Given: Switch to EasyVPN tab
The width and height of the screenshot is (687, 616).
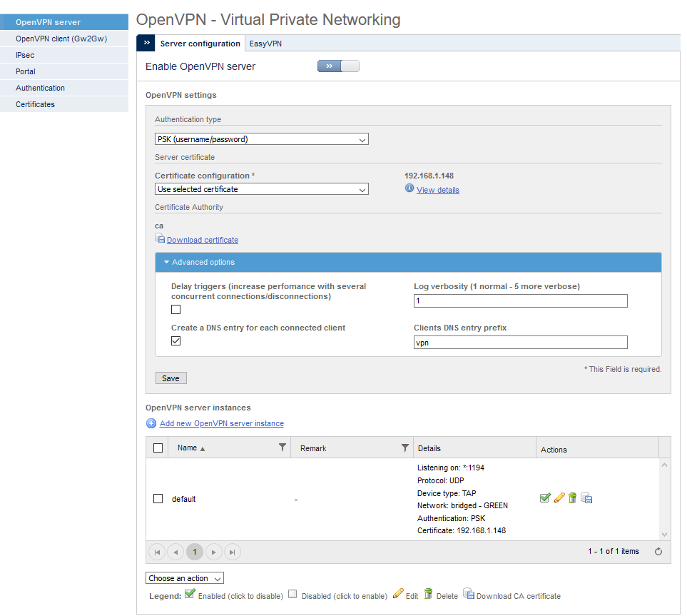Looking at the screenshot, I should [x=265, y=44].
